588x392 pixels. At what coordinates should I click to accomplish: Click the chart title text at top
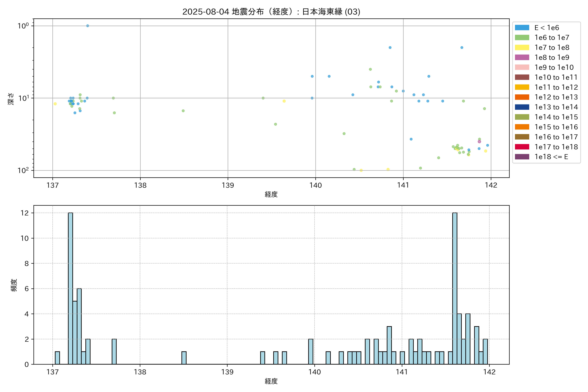tap(271, 12)
